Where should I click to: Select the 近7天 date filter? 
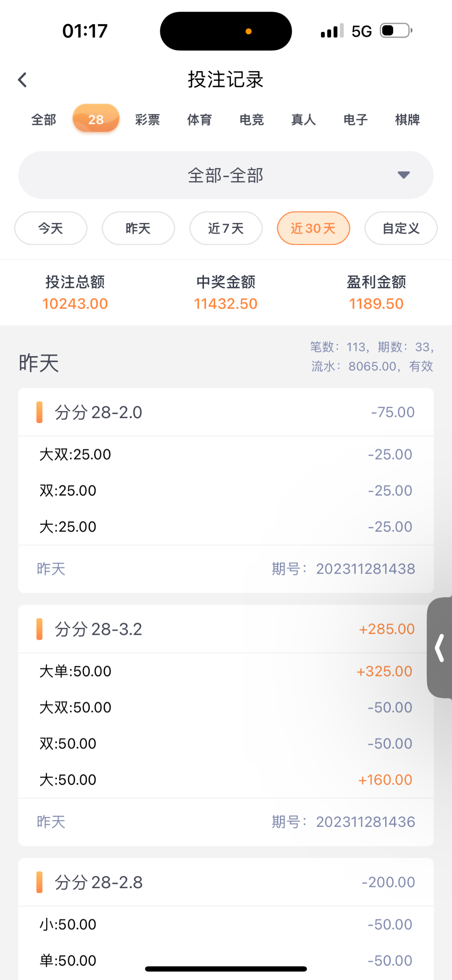click(x=226, y=228)
